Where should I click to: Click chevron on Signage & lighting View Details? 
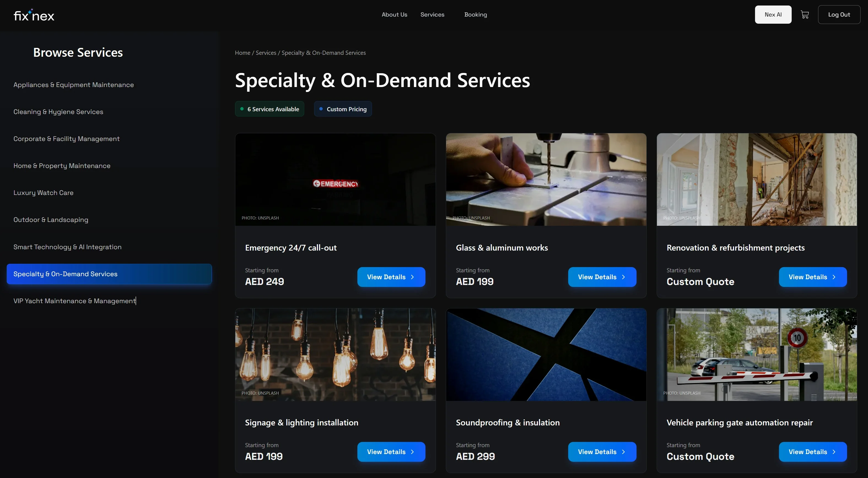[x=413, y=452]
